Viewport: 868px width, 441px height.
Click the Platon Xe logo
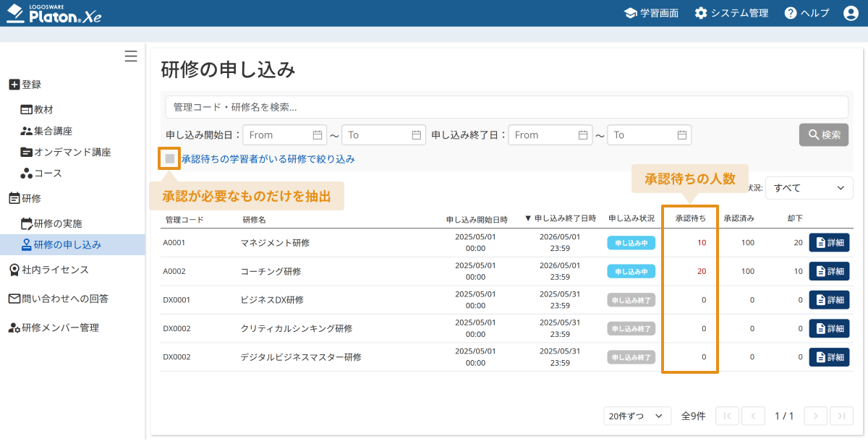(x=54, y=13)
